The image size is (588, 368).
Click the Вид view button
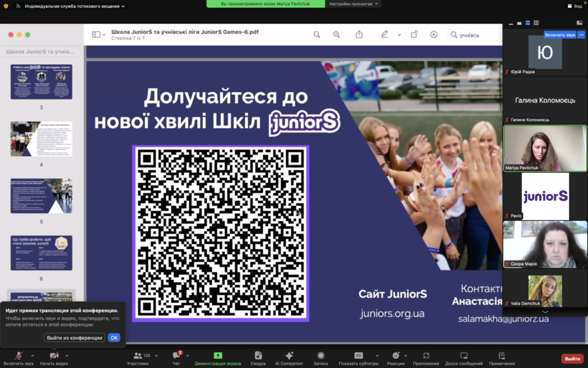pyautogui.click(x=574, y=6)
